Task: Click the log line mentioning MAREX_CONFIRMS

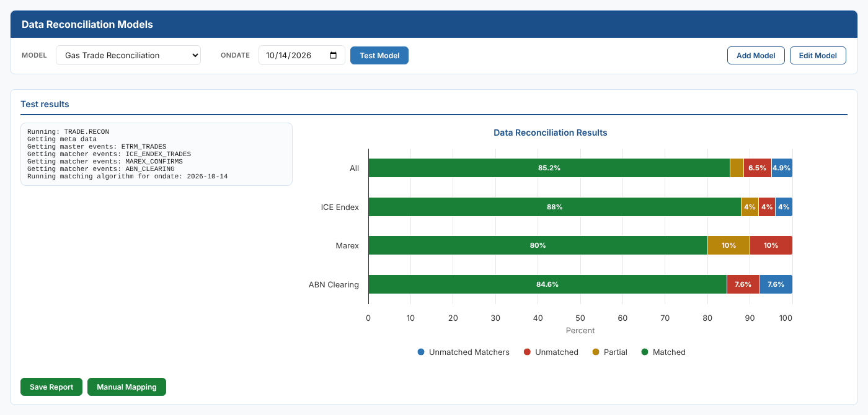Action: click(x=105, y=161)
